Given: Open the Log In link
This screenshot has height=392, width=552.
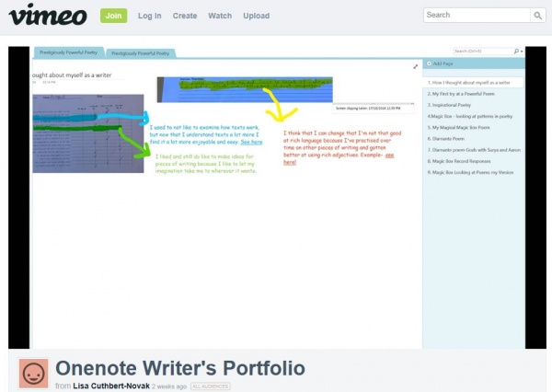Looking at the screenshot, I should 149,16.
